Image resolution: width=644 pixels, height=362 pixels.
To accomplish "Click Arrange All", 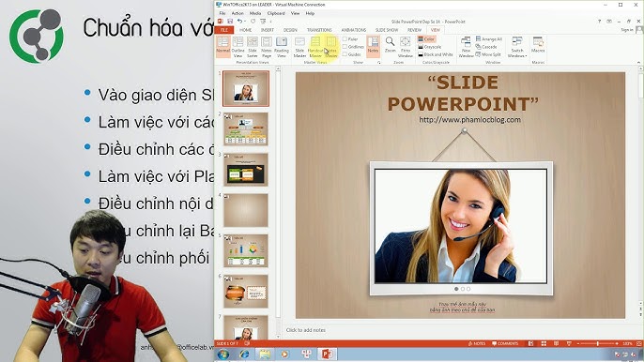I will coord(489,39).
